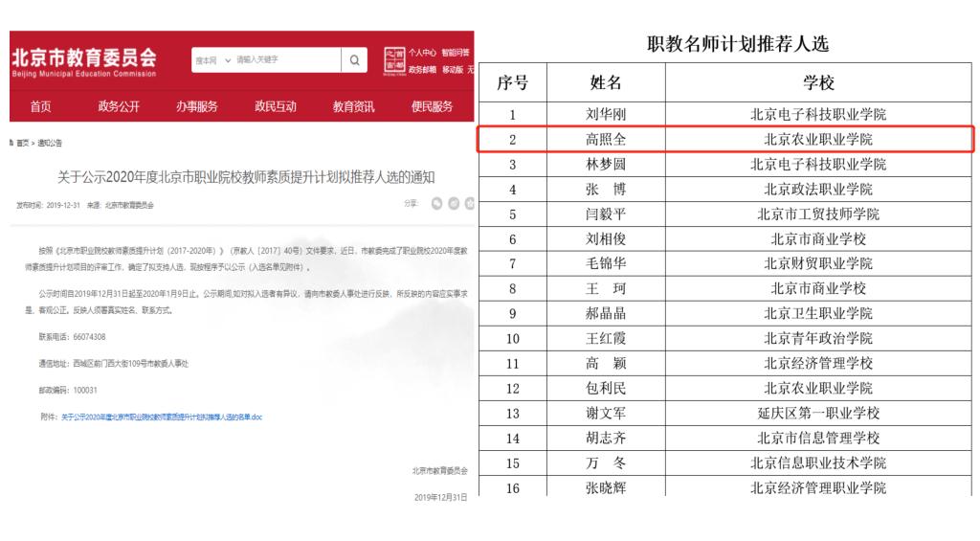980x541 pixels.
Task: Click the second gray share icon
Action: click(454, 204)
